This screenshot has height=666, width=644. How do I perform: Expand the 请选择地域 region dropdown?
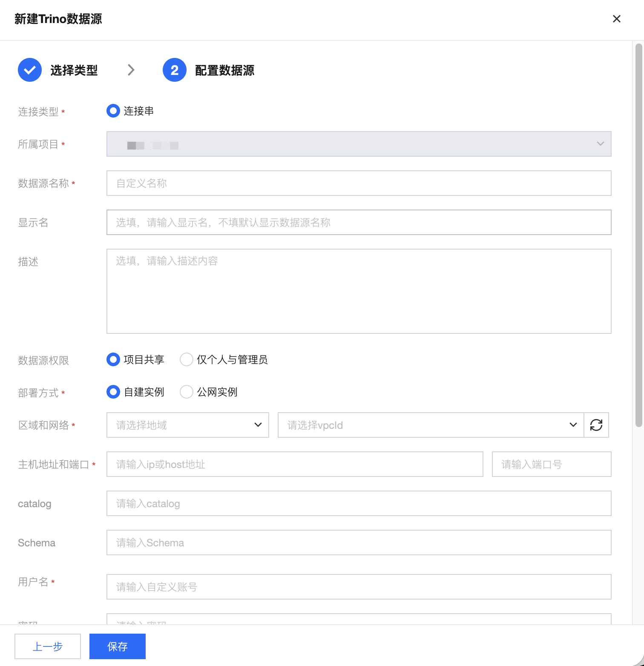click(x=187, y=425)
